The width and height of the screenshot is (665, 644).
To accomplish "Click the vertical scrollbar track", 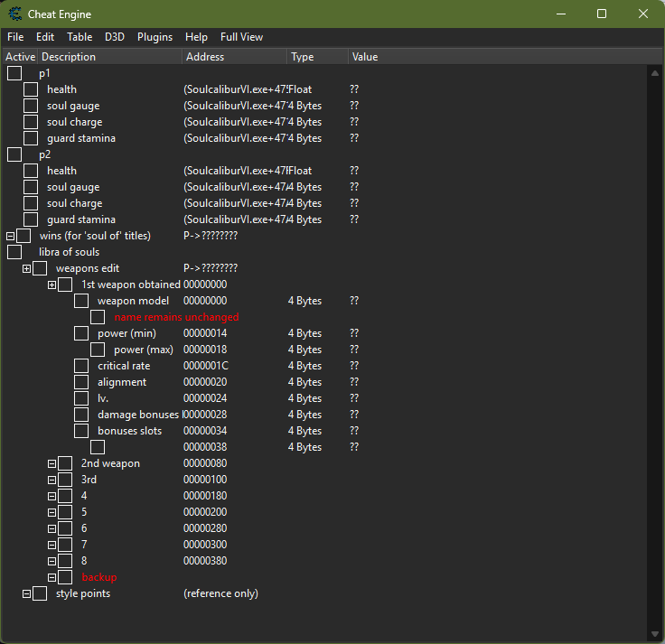I will (655, 353).
